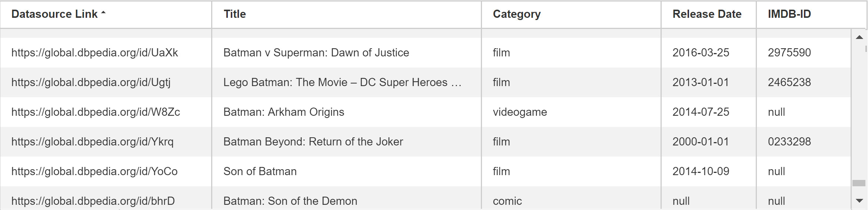This screenshot has height=210, width=868.
Task: Select the 2000-01-01 release date cell
Action: point(708,142)
